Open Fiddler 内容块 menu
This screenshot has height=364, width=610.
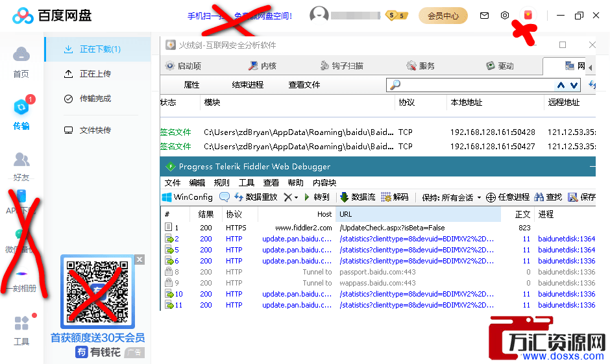[324, 183]
